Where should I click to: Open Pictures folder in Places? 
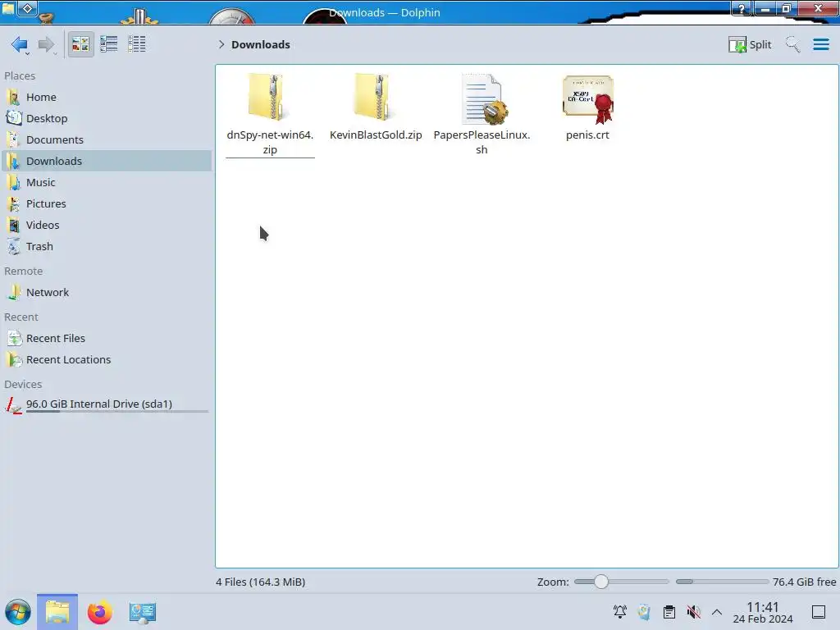(107, 204)
